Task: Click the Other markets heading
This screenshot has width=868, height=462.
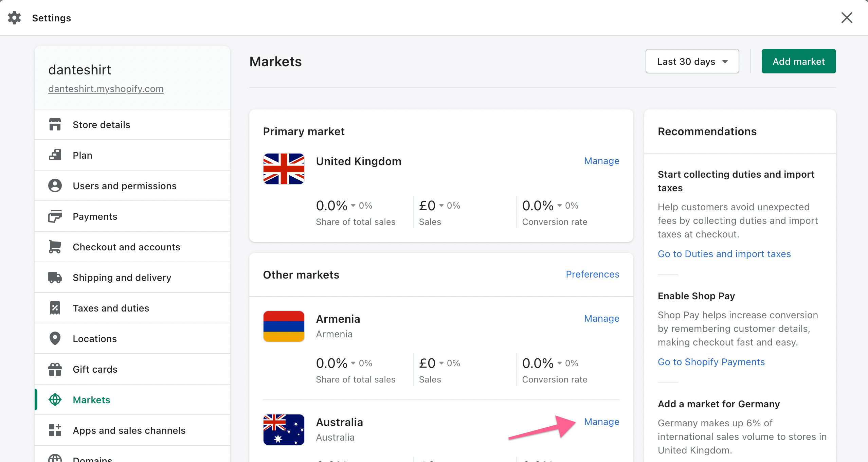Action: coord(301,274)
